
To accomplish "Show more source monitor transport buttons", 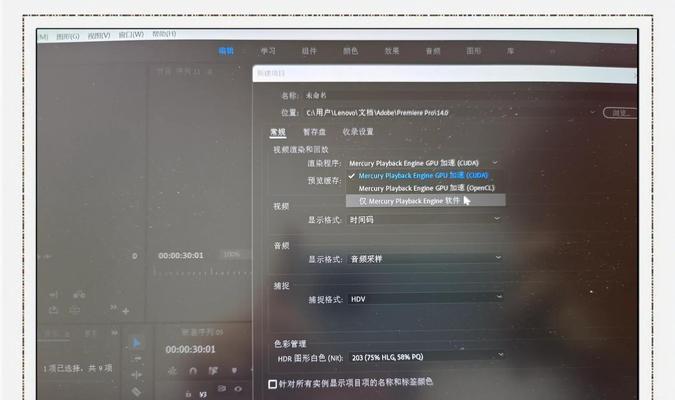I will (x=113, y=307).
